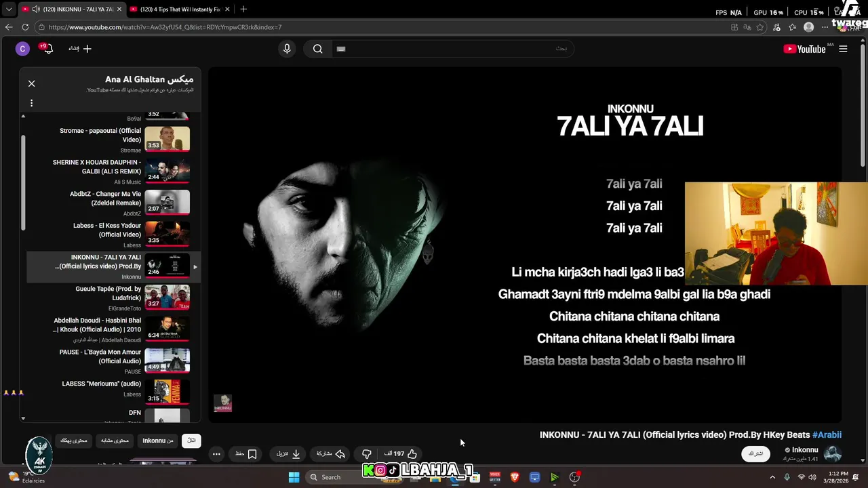This screenshot has width=868, height=488.
Task: Reload the page
Action: [x=25, y=27]
